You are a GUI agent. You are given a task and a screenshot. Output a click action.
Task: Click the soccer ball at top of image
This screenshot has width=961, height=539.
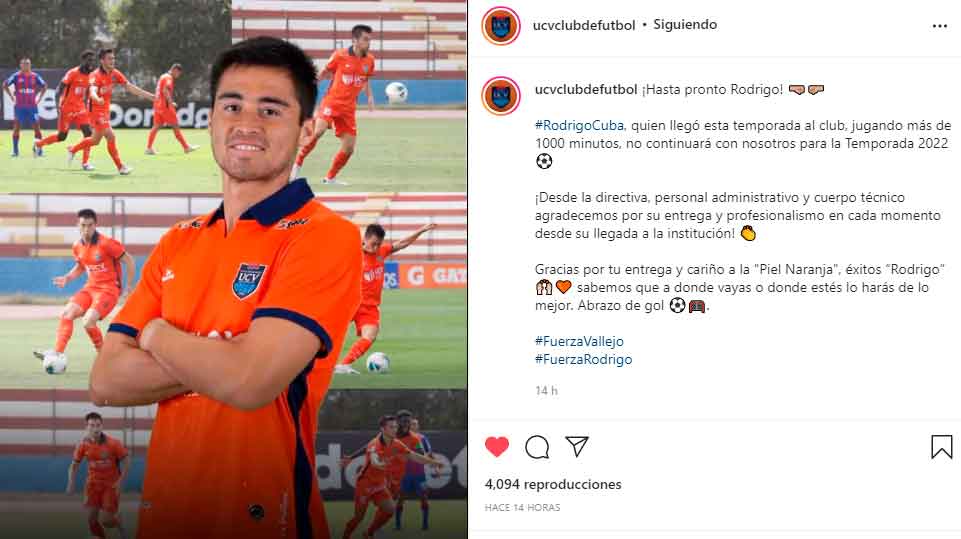[396, 93]
